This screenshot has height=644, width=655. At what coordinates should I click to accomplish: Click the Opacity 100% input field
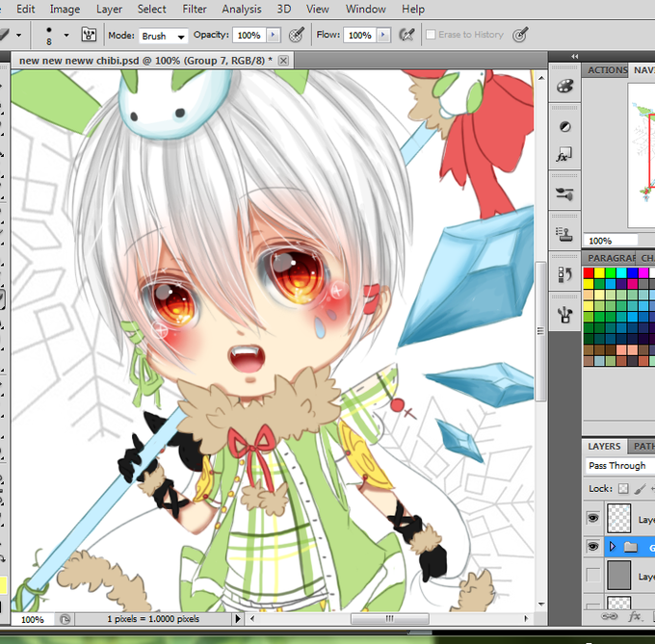pos(249,35)
